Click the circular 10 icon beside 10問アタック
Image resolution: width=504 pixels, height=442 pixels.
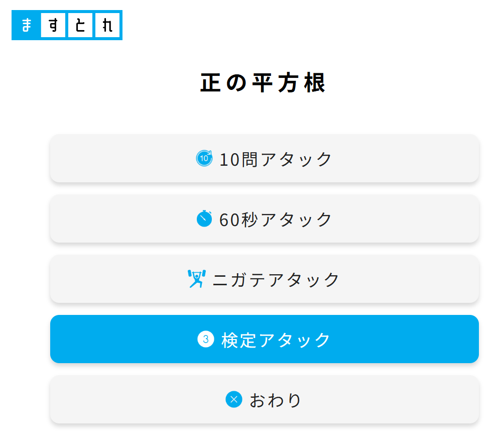(x=204, y=158)
